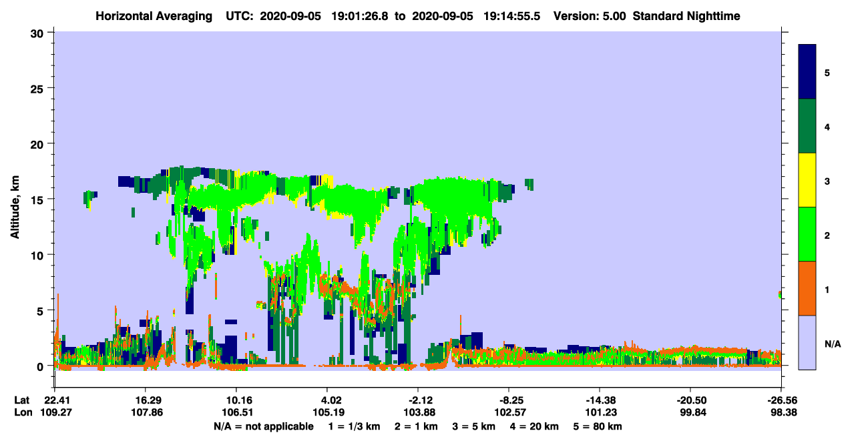Click the '1 = 1/3 km' legend entry

pyautogui.click(x=355, y=426)
